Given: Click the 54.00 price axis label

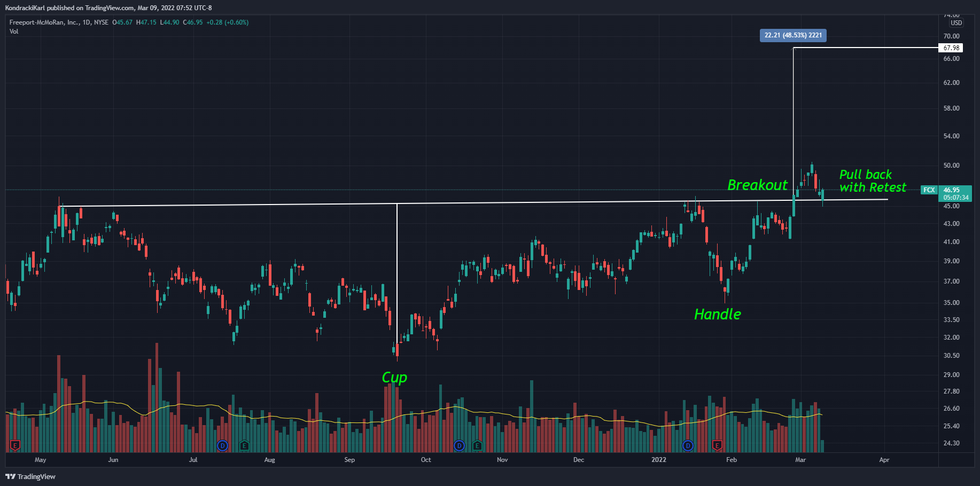Looking at the screenshot, I should (x=951, y=136).
